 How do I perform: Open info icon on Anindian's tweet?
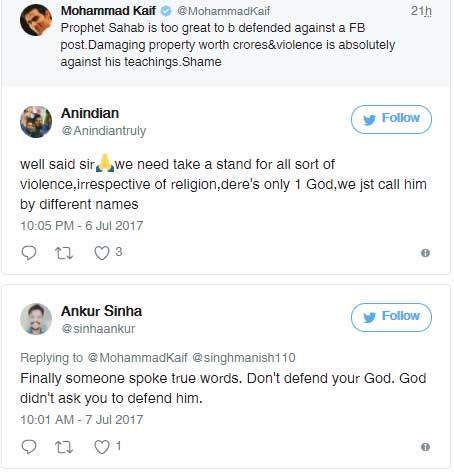tap(425, 253)
